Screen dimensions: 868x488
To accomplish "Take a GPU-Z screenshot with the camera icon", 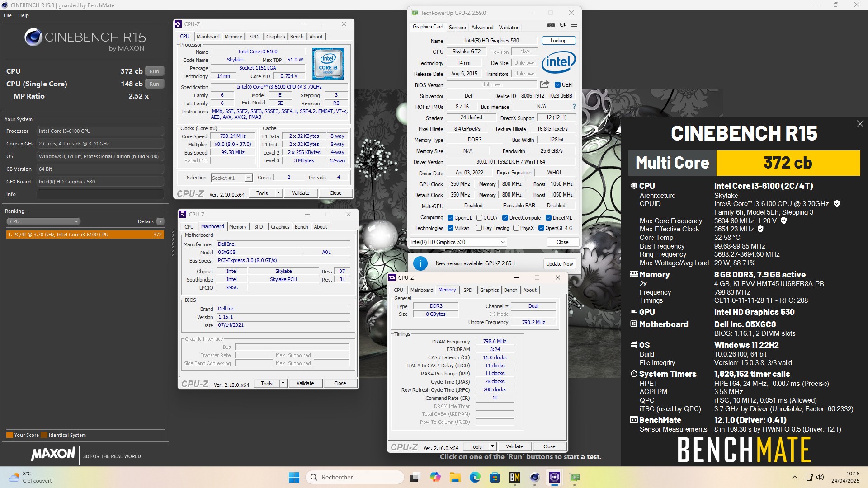I will click(551, 25).
